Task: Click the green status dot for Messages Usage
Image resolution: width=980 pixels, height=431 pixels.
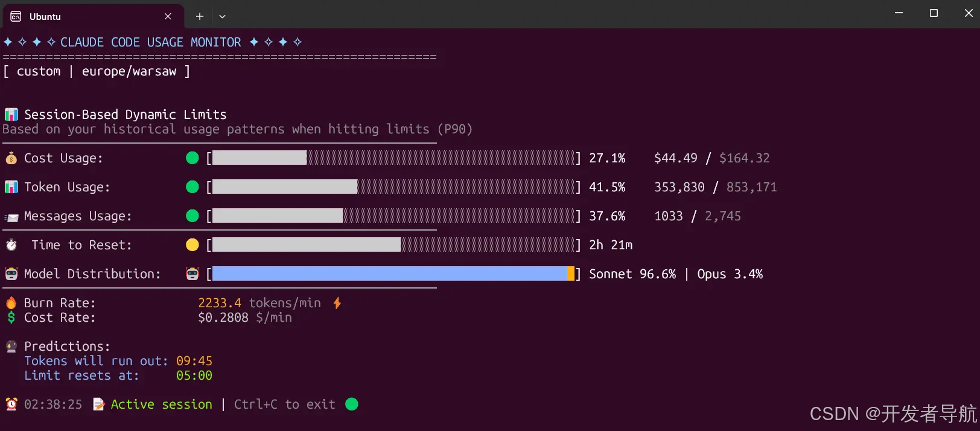Action: point(192,216)
